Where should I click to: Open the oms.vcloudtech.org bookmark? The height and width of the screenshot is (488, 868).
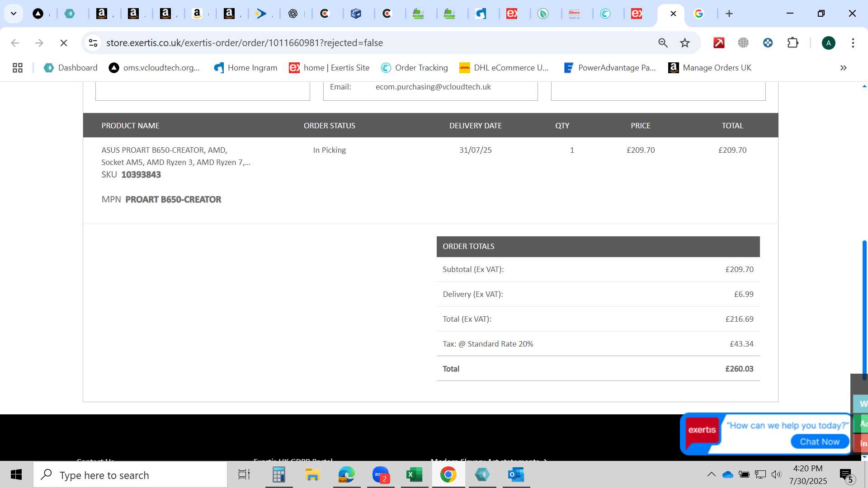[154, 68]
